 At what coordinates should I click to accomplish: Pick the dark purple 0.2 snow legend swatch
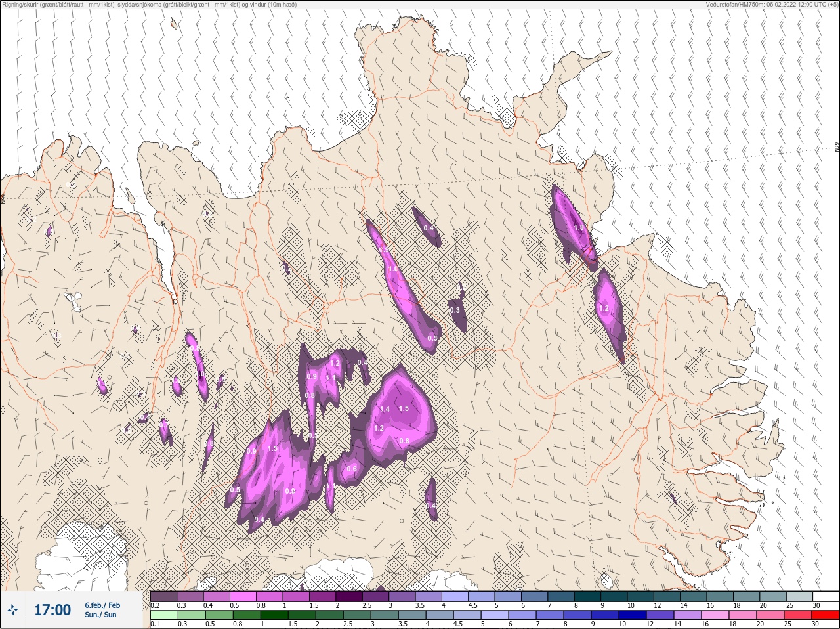pos(163,596)
